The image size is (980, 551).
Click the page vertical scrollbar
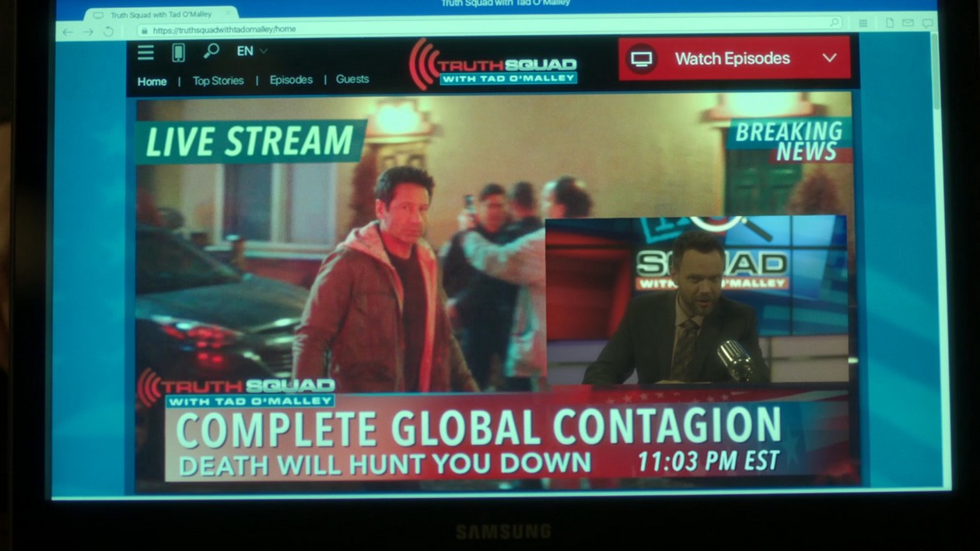pos(935,70)
